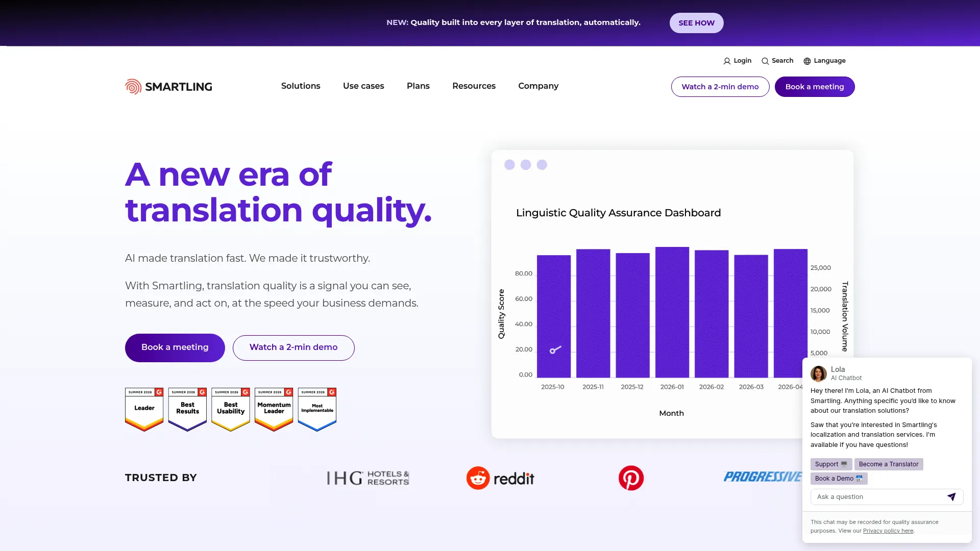Click header Book a meeting button
This screenshot has width=980, height=551.
tap(815, 87)
